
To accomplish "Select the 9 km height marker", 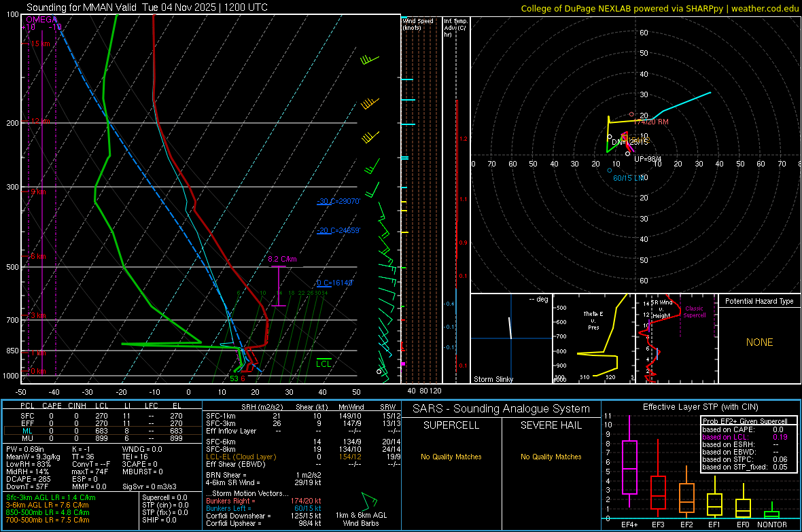I will coord(38,192).
